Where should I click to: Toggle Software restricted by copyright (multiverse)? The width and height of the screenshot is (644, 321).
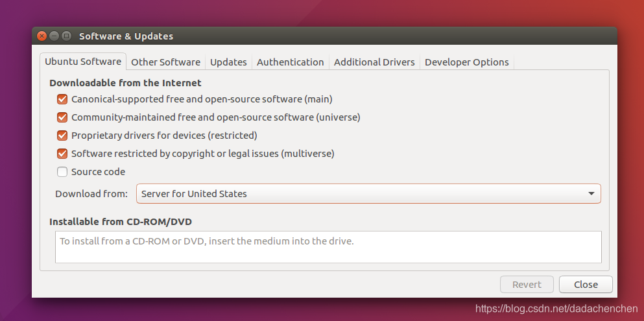[x=62, y=154]
